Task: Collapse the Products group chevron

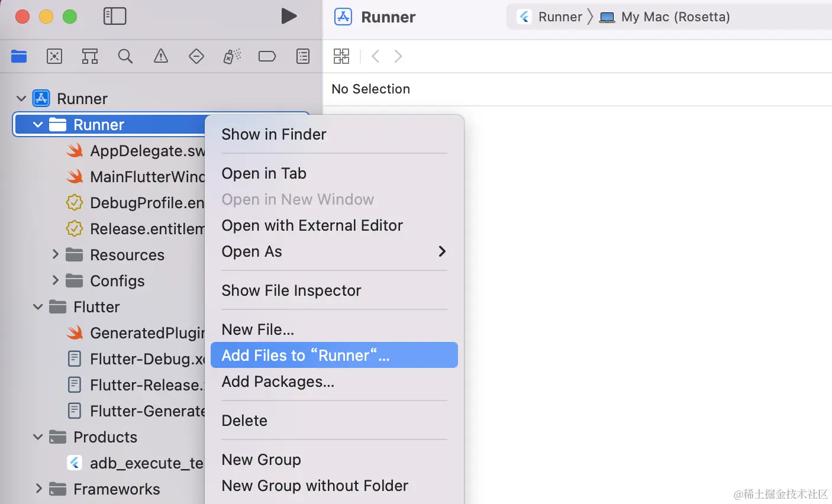Action: pos(38,437)
